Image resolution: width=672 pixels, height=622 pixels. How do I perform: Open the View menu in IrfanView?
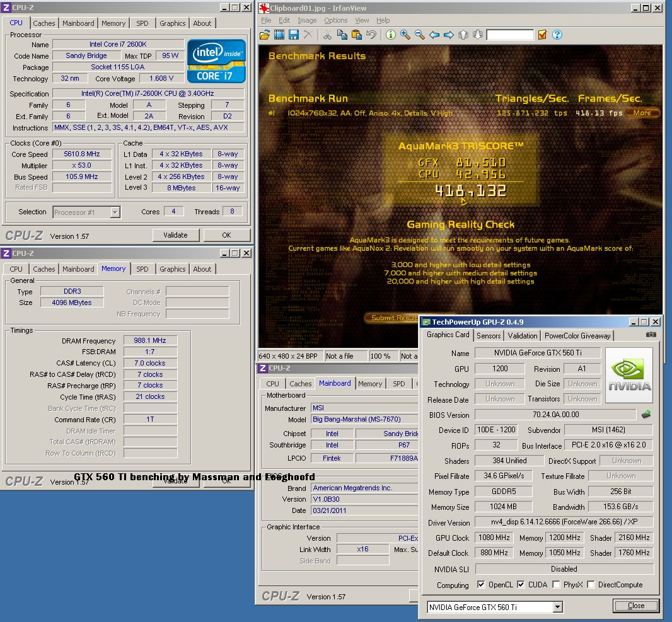click(362, 20)
